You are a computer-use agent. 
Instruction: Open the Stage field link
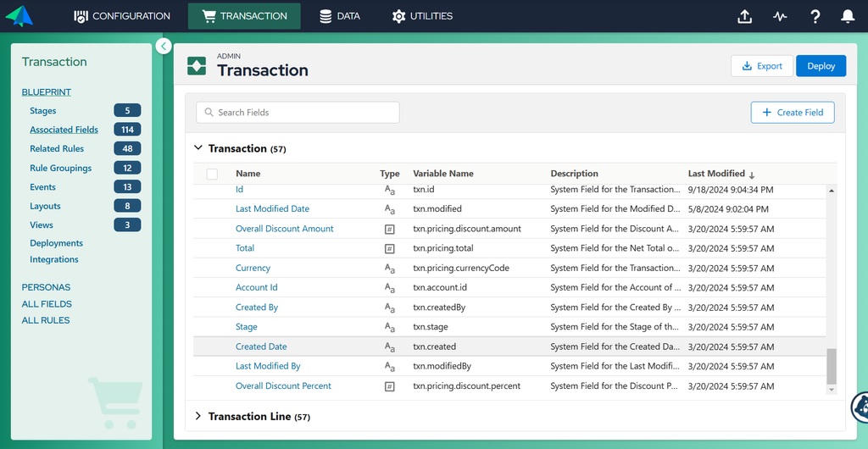[247, 327]
